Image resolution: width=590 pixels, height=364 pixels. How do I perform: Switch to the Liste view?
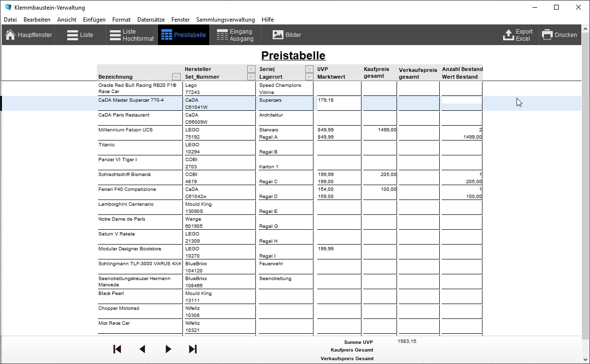click(x=80, y=35)
